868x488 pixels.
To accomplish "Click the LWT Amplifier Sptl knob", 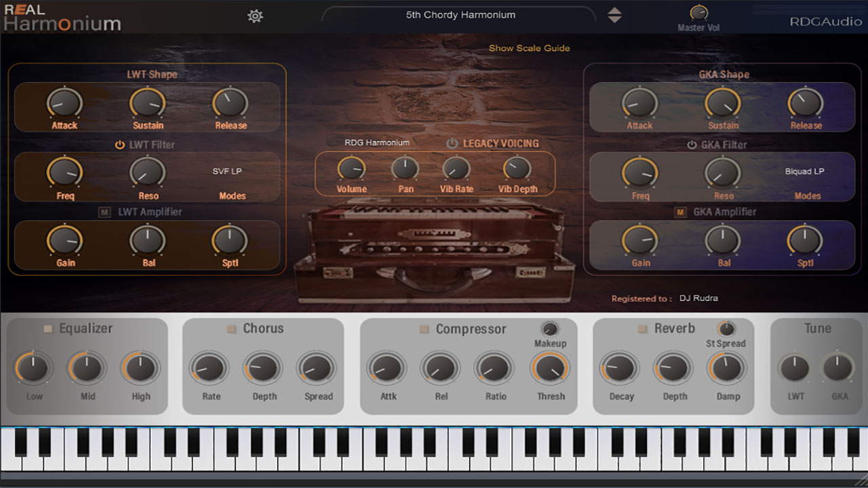I will pyautogui.click(x=231, y=241).
